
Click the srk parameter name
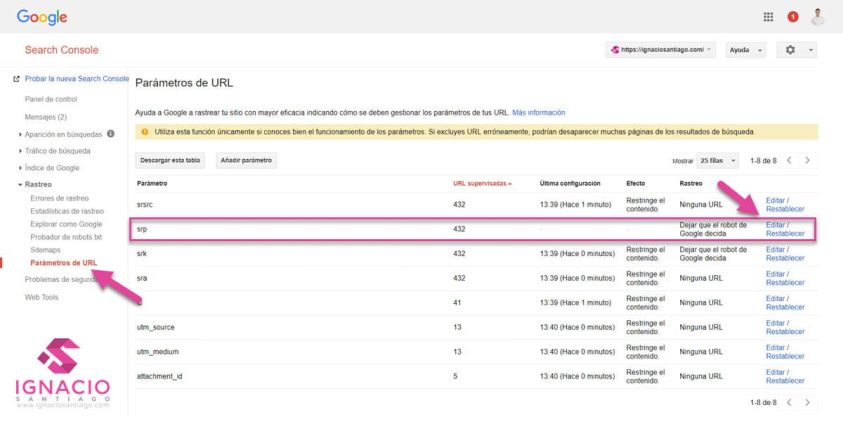141,254
